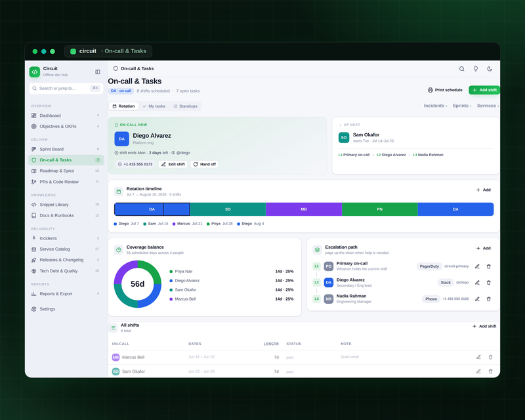Switch to Standups tab
The height and width of the screenshot is (420, 525).
click(185, 106)
